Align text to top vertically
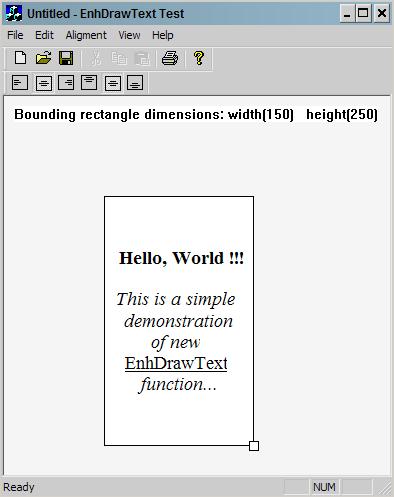The image size is (394, 497). 89,82
